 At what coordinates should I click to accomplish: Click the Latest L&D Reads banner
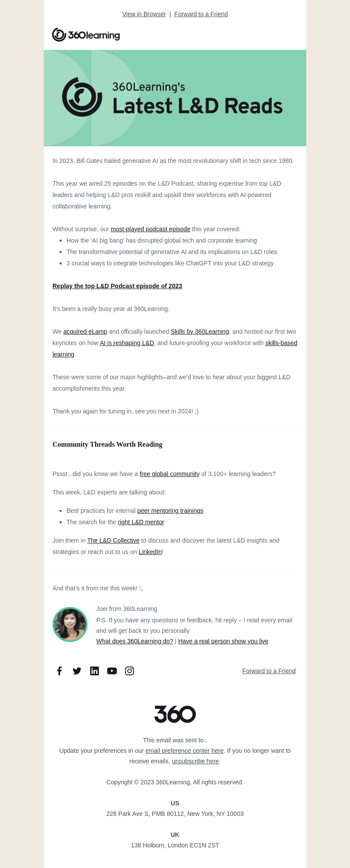175,98
